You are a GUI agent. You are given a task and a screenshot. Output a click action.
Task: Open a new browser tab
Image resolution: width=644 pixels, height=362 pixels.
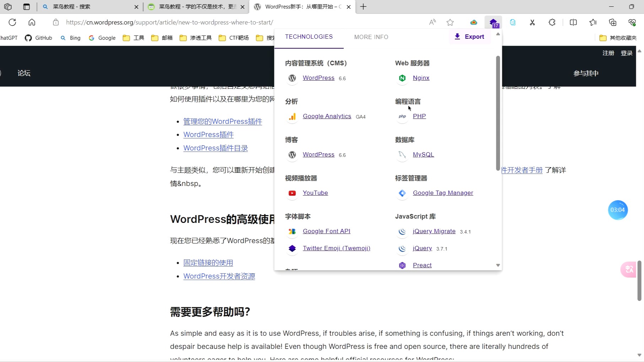[363, 7]
